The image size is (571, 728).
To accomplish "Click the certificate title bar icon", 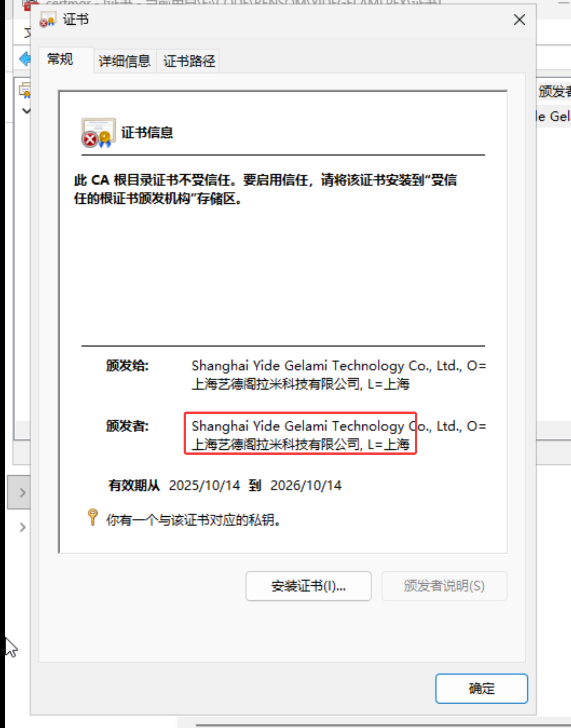I will (x=48, y=20).
